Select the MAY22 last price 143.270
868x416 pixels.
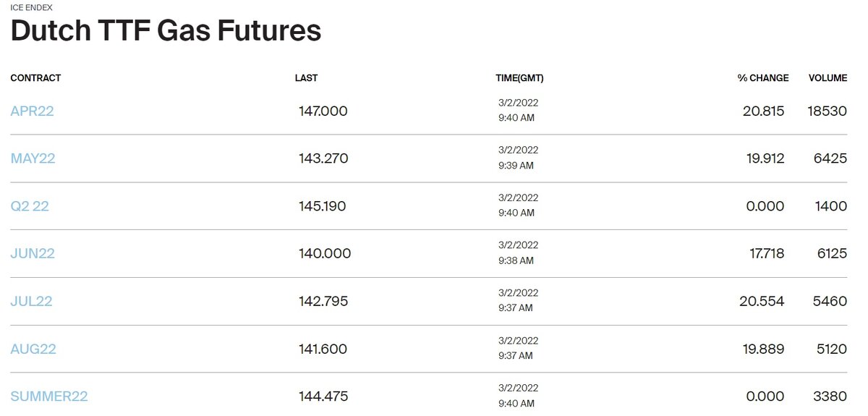pos(323,158)
